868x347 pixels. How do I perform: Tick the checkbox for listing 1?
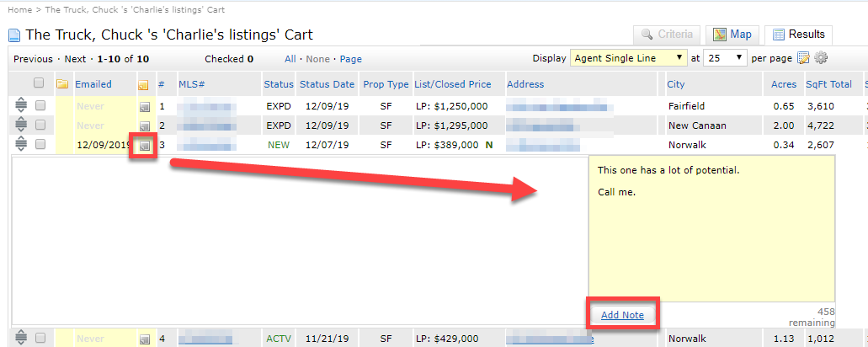tap(40, 107)
